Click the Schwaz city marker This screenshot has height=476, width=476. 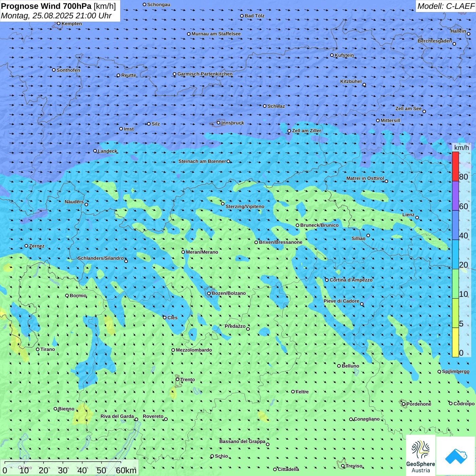click(265, 106)
